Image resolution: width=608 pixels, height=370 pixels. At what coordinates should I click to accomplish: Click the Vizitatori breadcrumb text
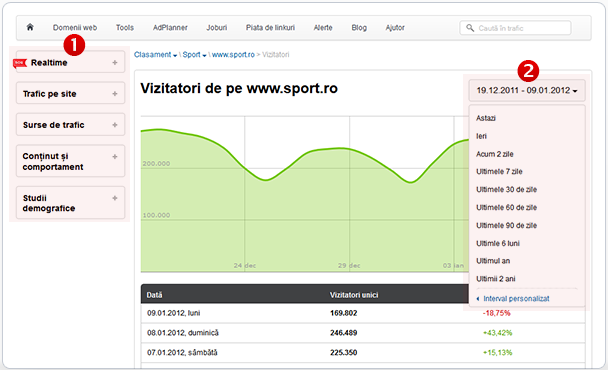coord(276,55)
